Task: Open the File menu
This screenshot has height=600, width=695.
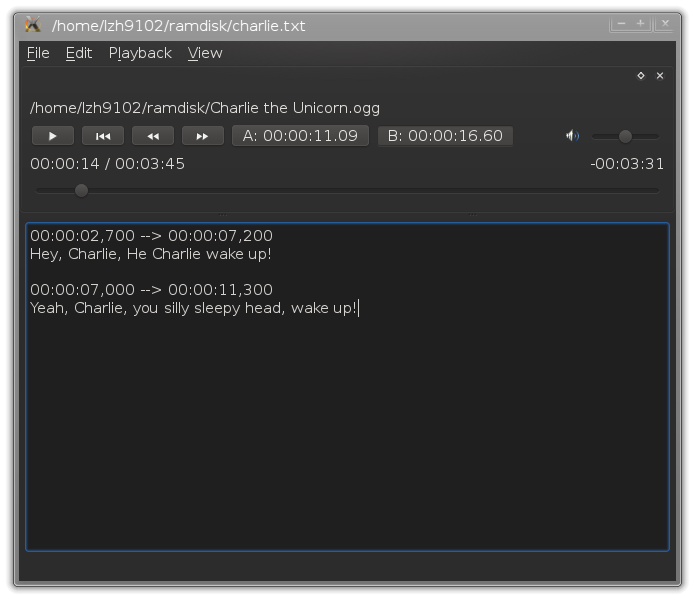Action: [38, 53]
